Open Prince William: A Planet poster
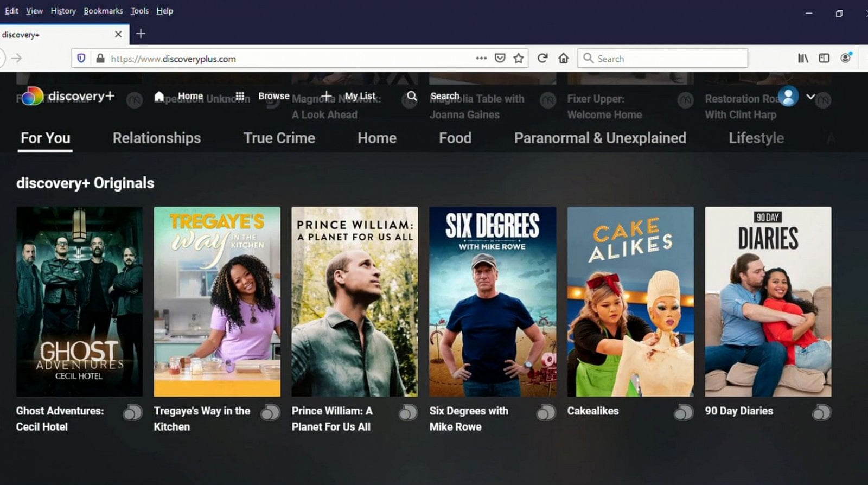The image size is (868, 485). (x=355, y=302)
